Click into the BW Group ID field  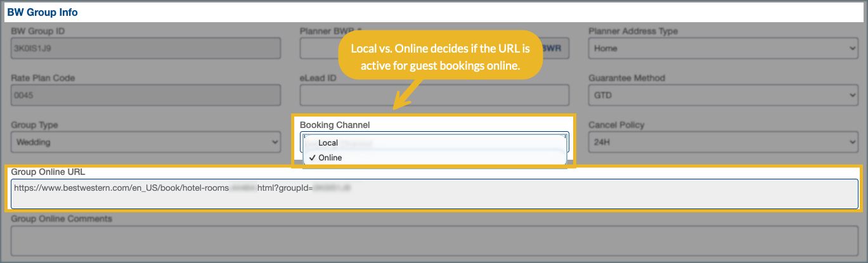(145, 48)
